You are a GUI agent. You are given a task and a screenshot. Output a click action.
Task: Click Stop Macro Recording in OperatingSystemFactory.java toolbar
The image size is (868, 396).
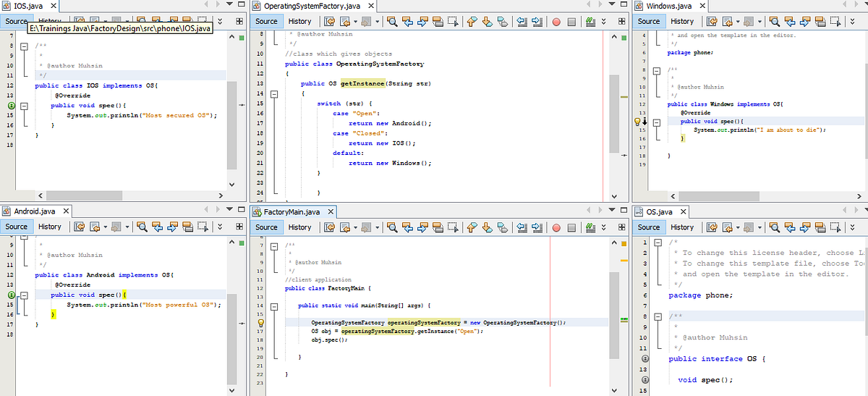tap(571, 22)
